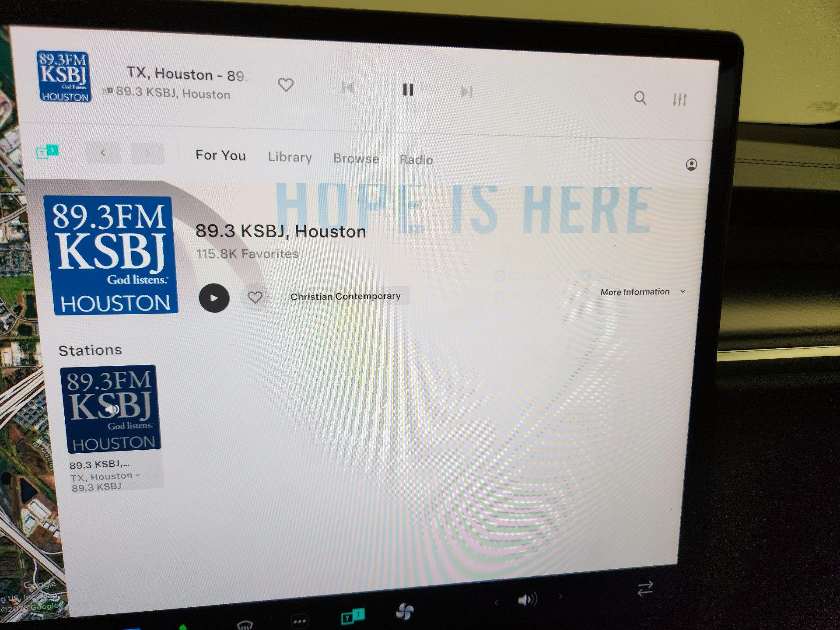Switch to the For You tab
The image size is (840, 630).
click(x=220, y=155)
